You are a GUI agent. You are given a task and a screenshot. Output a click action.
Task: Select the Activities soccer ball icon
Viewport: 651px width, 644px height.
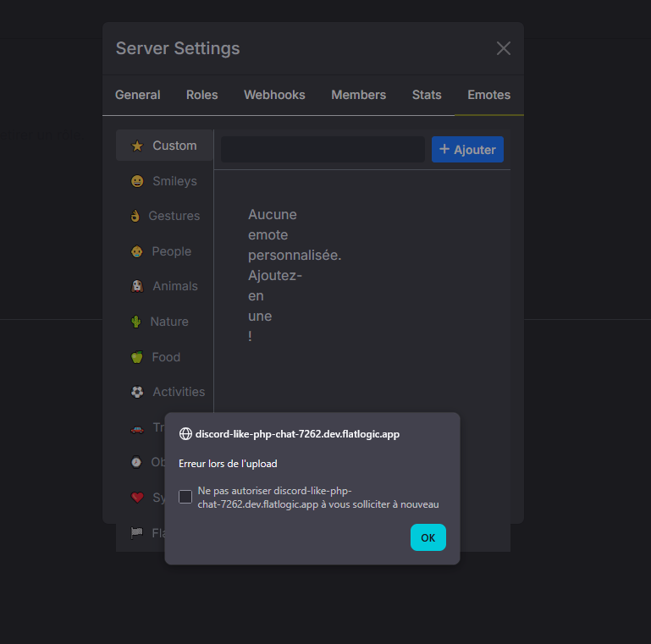137,392
